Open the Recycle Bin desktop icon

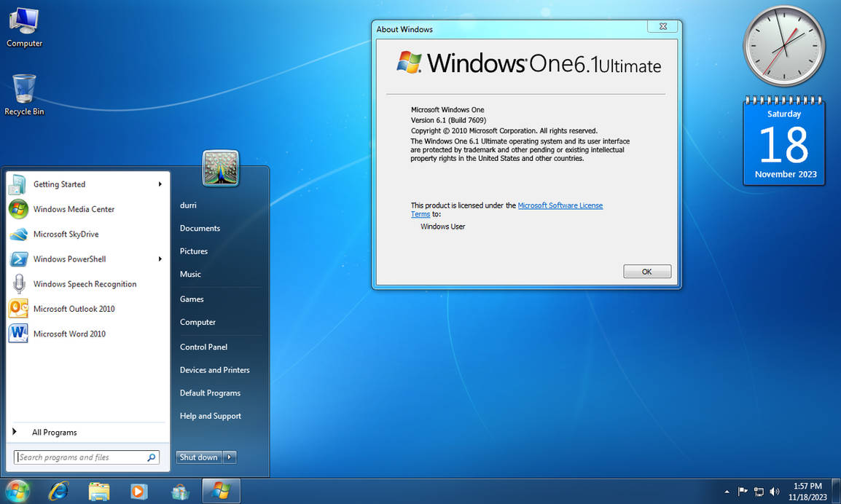tap(24, 95)
